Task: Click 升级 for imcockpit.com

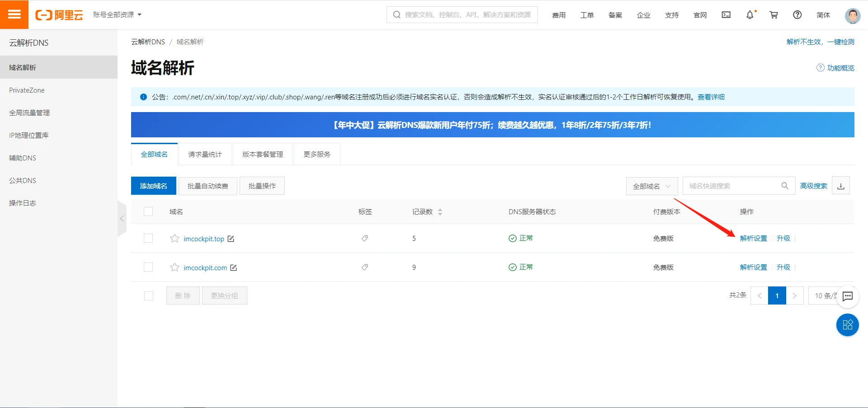Action: (x=783, y=267)
